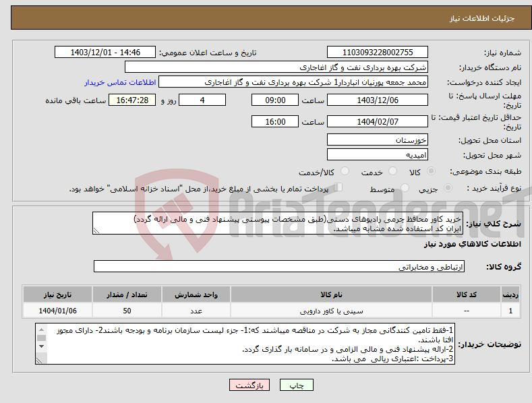Click the نوع فرآیند خرید label
The image size is (532, 403).
point(494,188)
